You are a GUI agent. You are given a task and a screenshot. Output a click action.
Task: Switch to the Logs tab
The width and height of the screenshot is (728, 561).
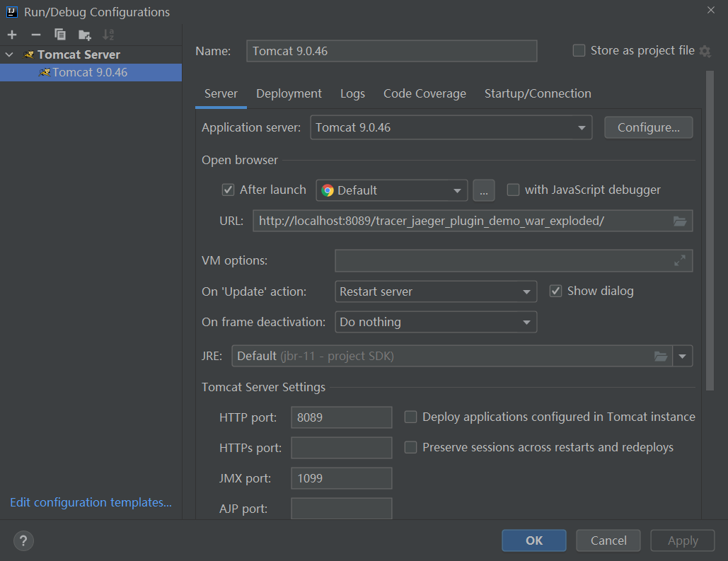352,94
